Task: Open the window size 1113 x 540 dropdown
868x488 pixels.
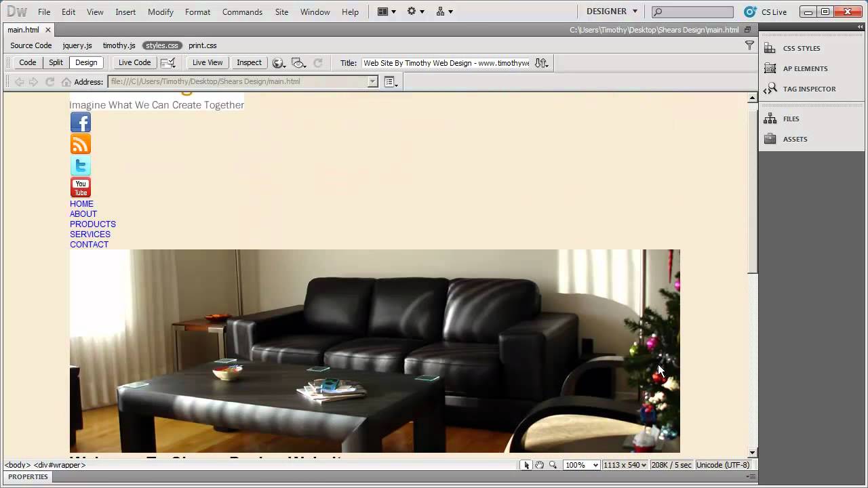Action: click(625, 465)
